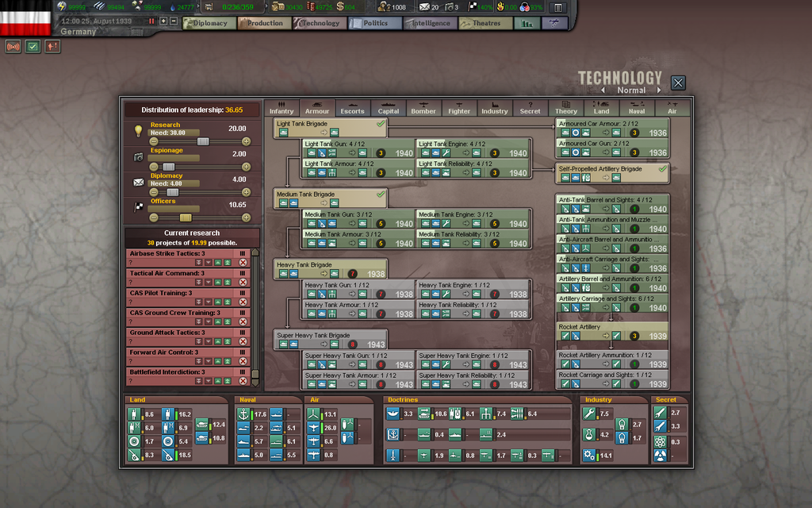Cancel Airbase Strike Tactics research
Image resolution: width=812 pixels, height=508 pixels.
point(243,263)
